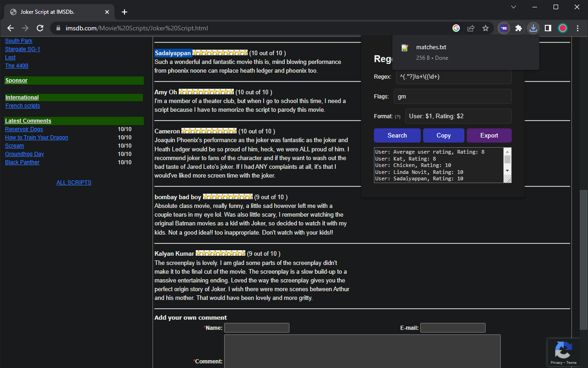Click the Latest Comments heading

click(x=28, y=121)
